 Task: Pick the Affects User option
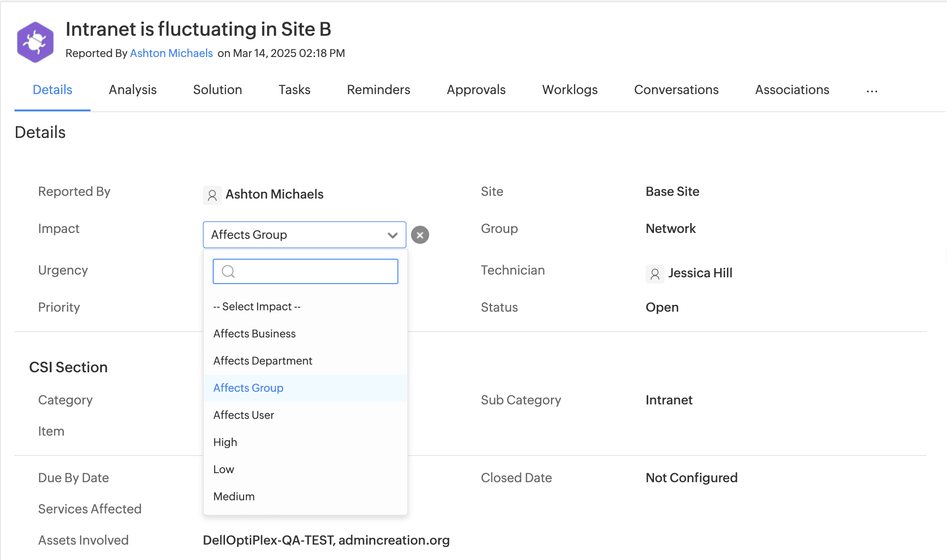tap(244, 415)
